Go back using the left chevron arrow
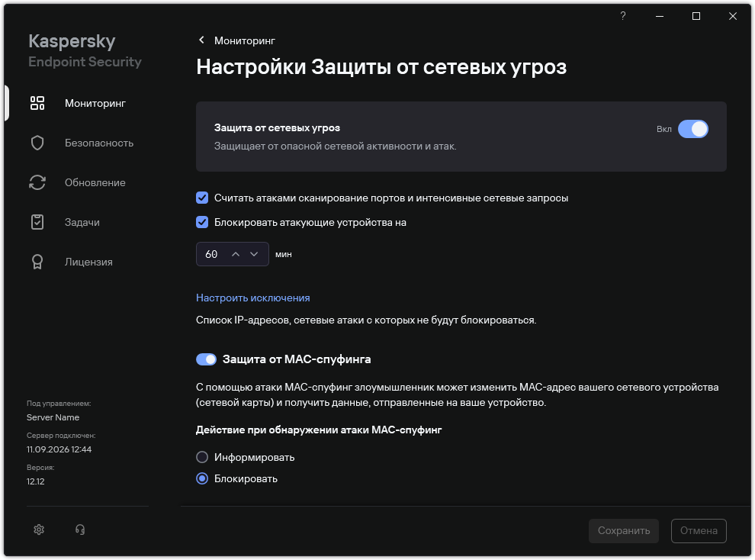The height and width of the screenshot is (560, 755). click(x=202, y=40)
